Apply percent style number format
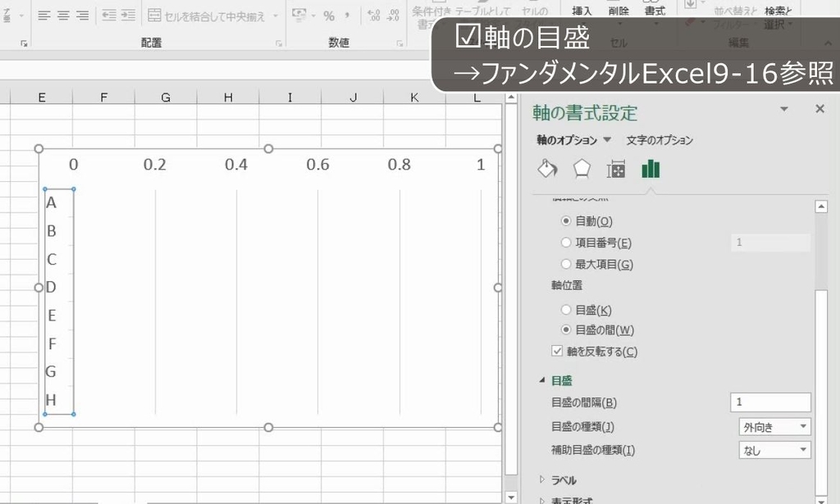Image resolution: width=840 pixels, height=504 pixels. (x=329, y=16)
